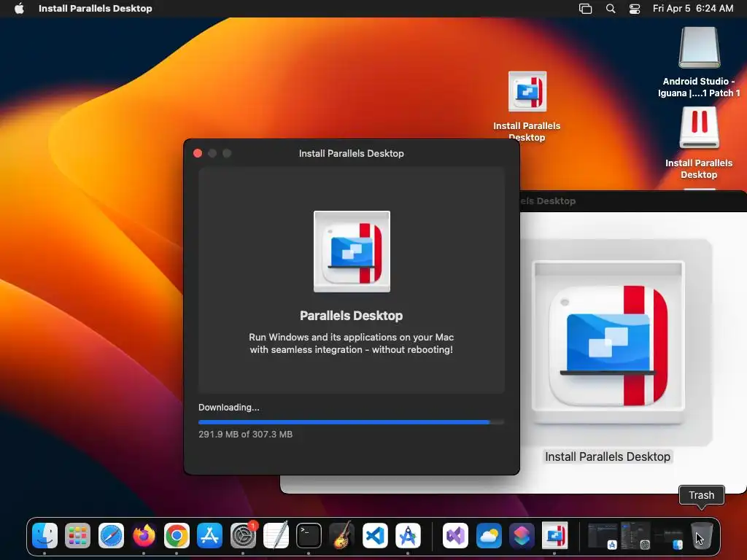This screenshot has height=560, width=747.
Task: Click 291.9 MB of 307.3 MB text
Action: pyautogui.click(x=245, y=435)
